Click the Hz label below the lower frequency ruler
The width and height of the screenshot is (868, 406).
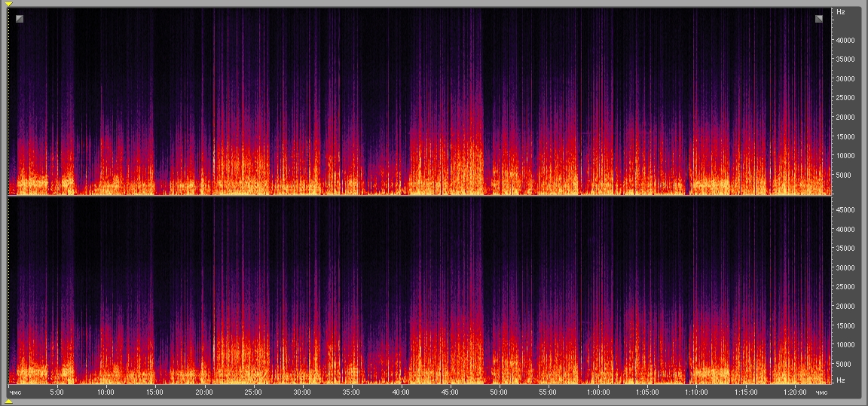click(840, 380)
